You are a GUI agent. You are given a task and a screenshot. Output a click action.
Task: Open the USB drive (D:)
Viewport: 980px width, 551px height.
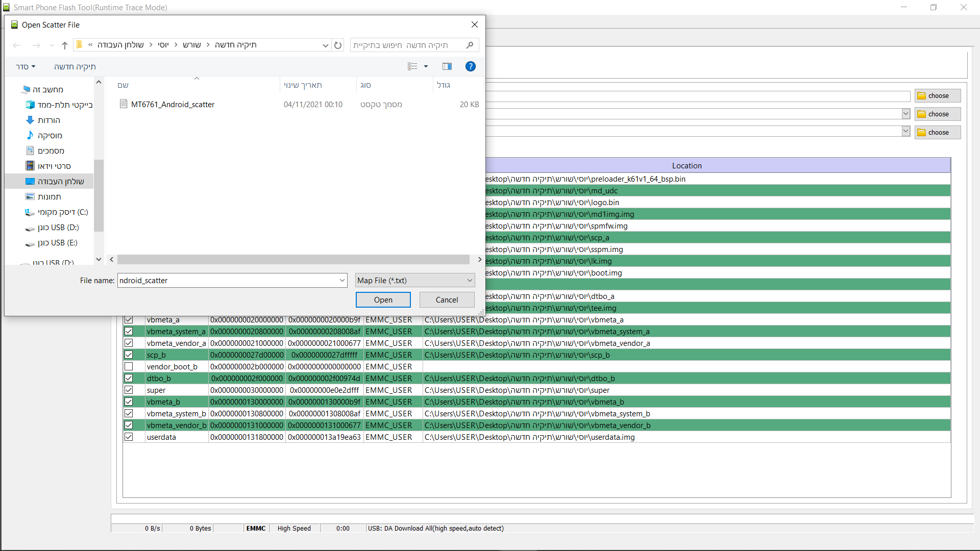click(53, 228)
